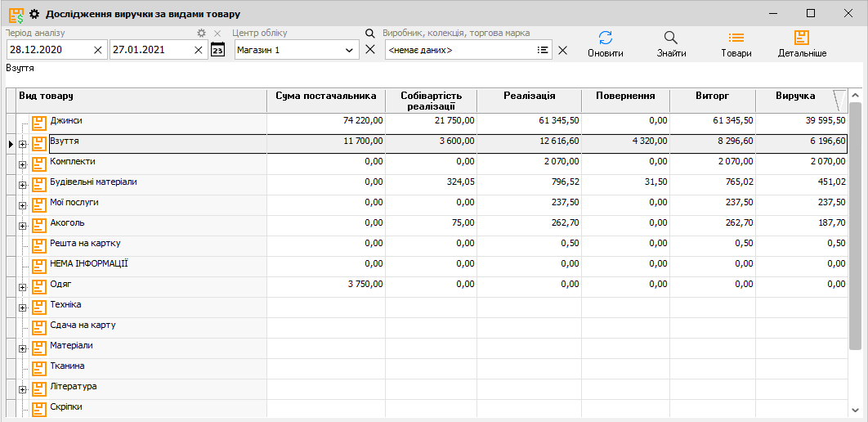Open the calendar picker for the analysis period
The height and width of the screenshot is (422, 868).
(x=217, y=50)
